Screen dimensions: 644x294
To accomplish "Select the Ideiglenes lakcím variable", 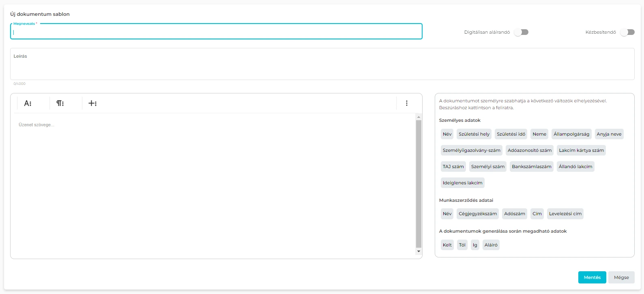I will coord(463,183).
